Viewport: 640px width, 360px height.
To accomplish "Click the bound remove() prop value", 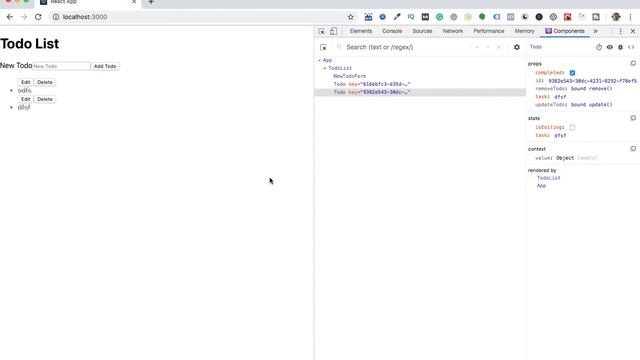I will coord(591,89).
